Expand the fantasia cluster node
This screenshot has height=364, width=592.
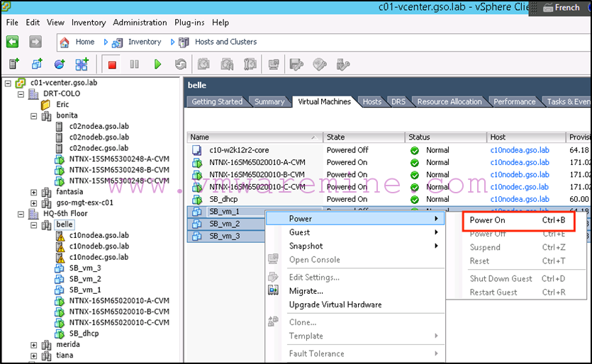click(33, 193)
